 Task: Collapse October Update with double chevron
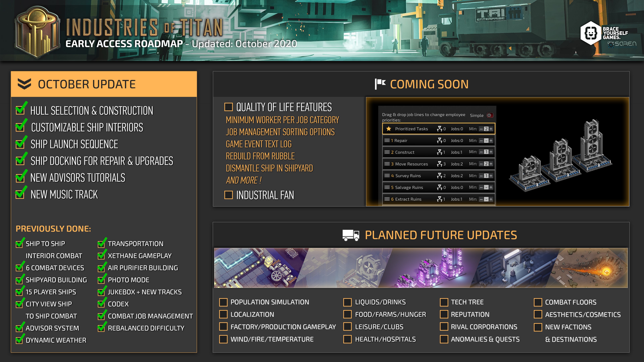[x=24, y=84]
